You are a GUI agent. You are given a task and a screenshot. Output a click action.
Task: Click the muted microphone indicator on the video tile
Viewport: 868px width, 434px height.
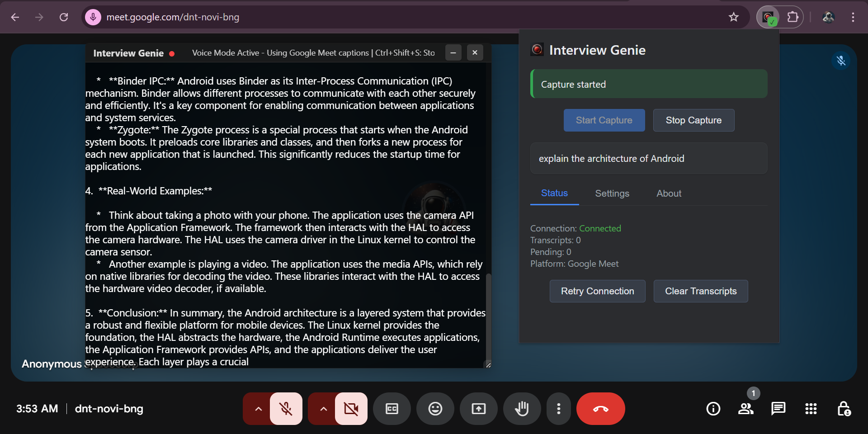coord(841,61)
